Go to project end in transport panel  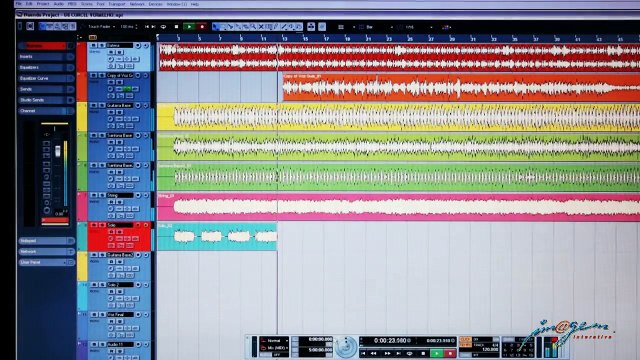click(x=398, y=353)
